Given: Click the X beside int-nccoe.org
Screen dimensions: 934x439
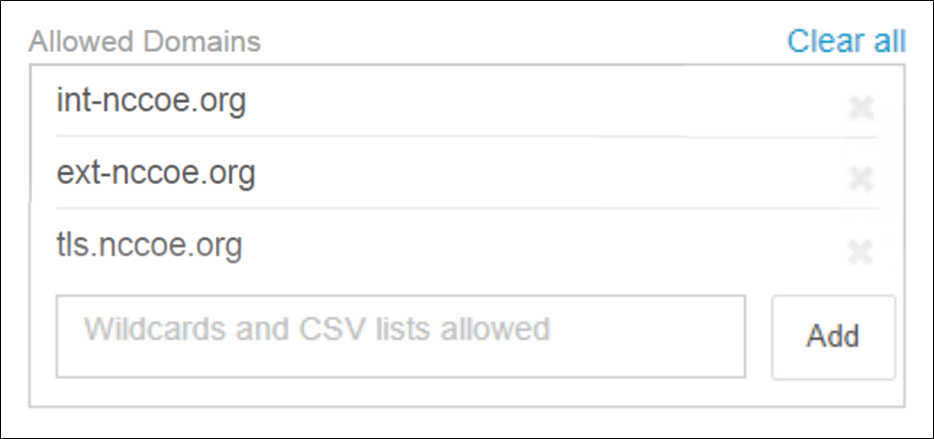Looking at the screenshot, I should (x=860, y=107).
